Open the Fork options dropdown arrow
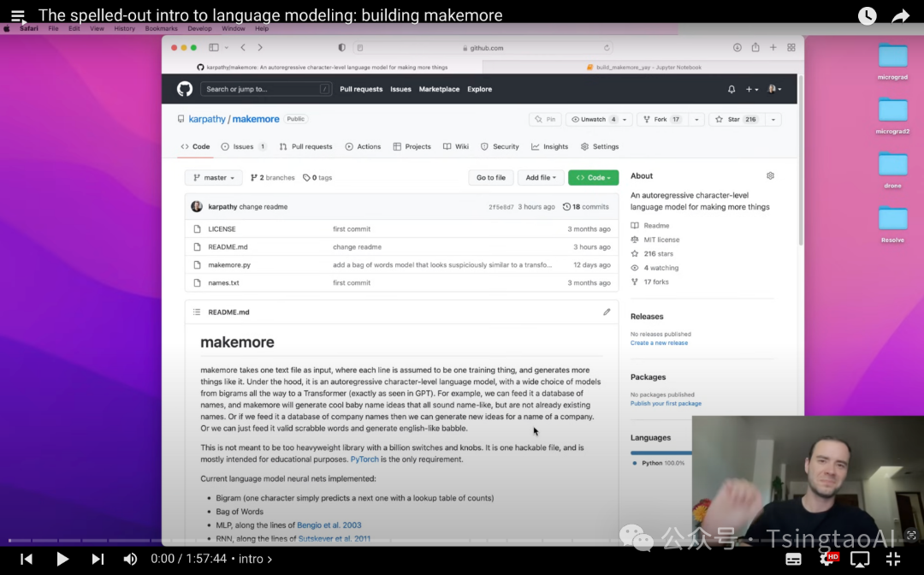Screen dimensions: 924x575 click(x=696, y=119)
